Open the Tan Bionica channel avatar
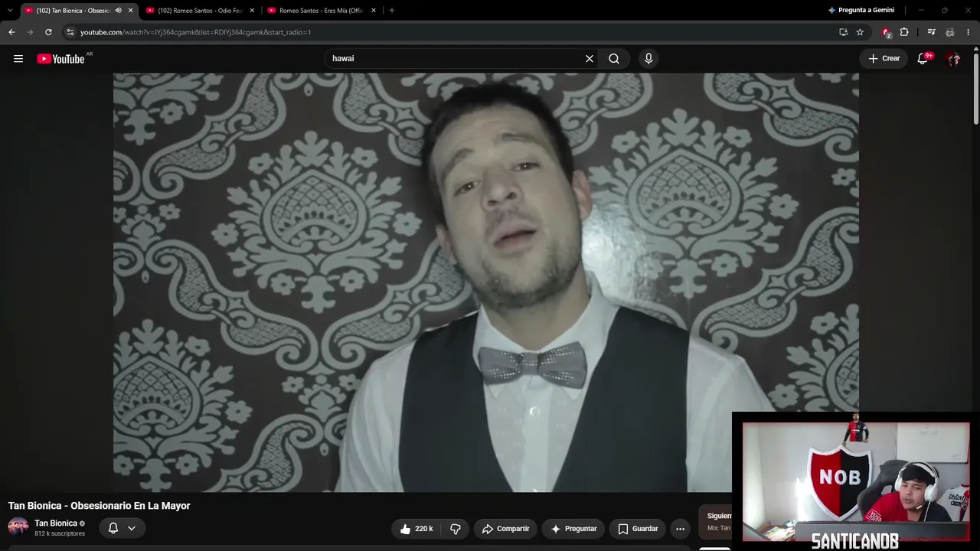This screenshot has width=980, height=551. (x=18, y=527)
